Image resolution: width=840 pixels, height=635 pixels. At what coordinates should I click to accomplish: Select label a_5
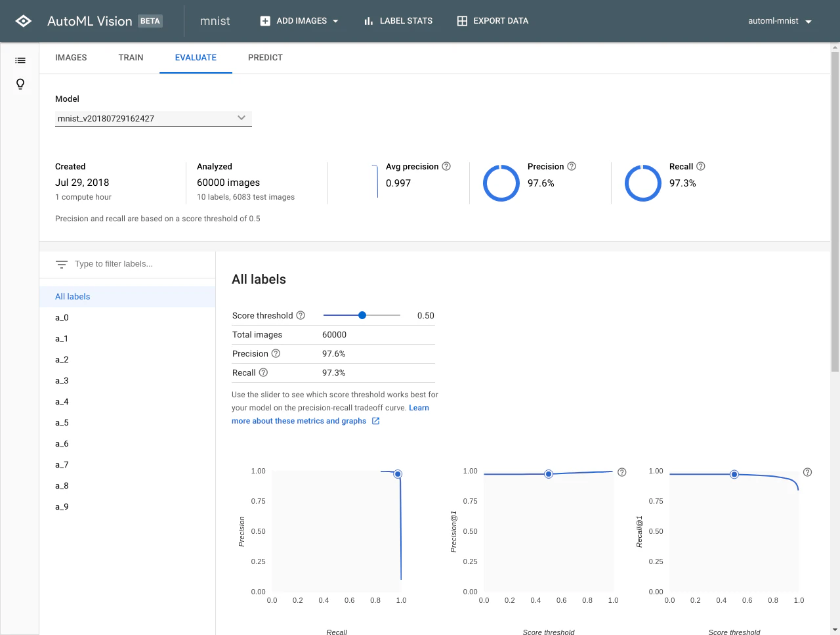click(x=127, y=423)
